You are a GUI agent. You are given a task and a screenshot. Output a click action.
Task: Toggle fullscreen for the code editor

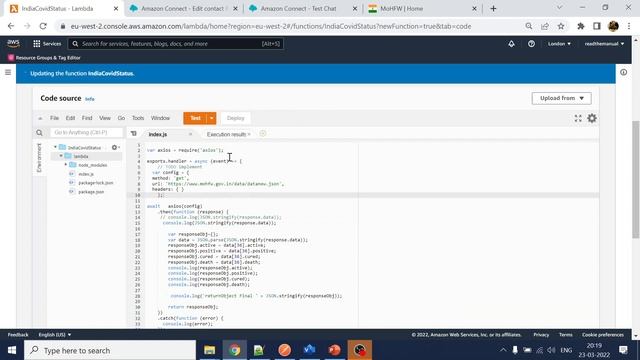[578, 118]
